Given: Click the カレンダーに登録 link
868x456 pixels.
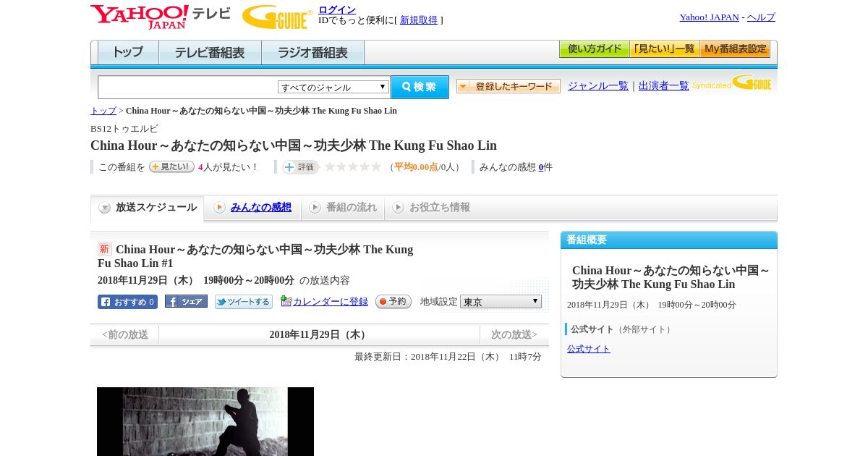Looking at the screenshot, I should tap(331, 302).
